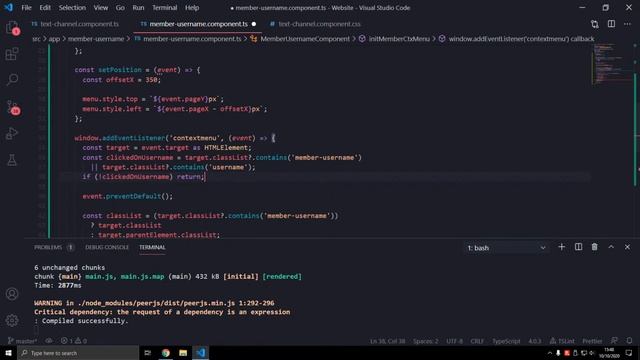The height and width of the screenshot is (360, 640).
Task: Open the Go menu
Action: pos(120,8)
